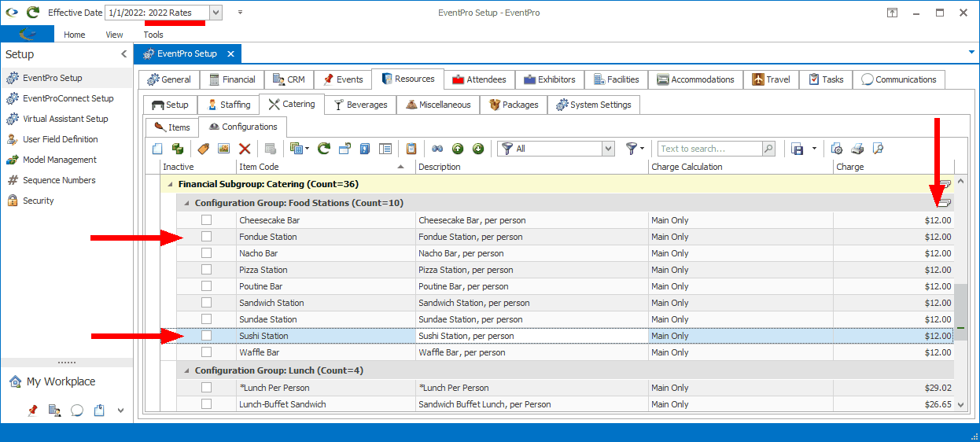Toggle Inactive checkbox for Nacho Bar
The image size is (980, 442).
(x=206, y=253)
